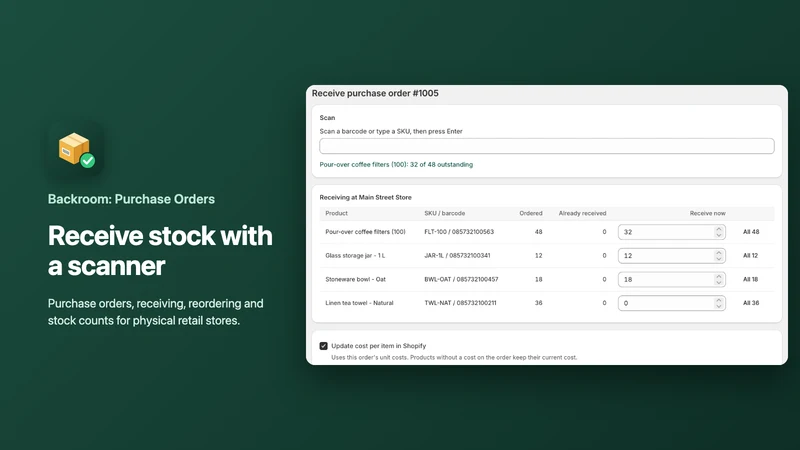Click Receive now field for Linen tea towel
This screenshot has height=450, width=800.
[671, 303]
